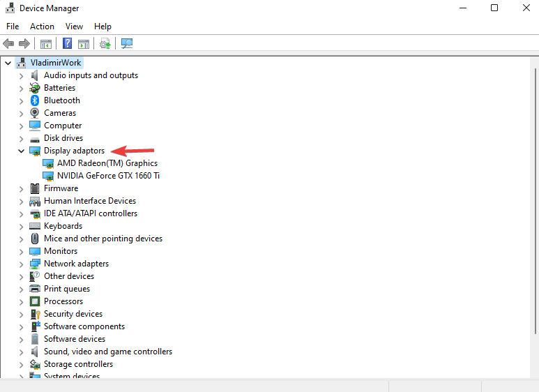Click the Keyboards category icon
539x392 pixels.
[35, 226]
